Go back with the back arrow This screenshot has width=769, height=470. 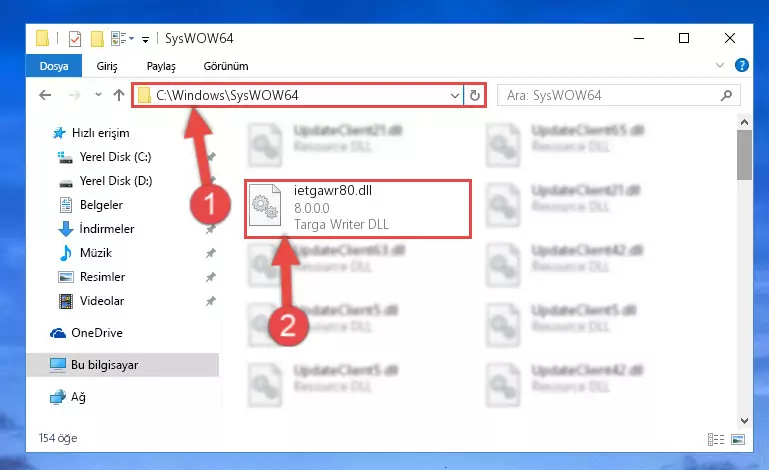coord(45,95)
